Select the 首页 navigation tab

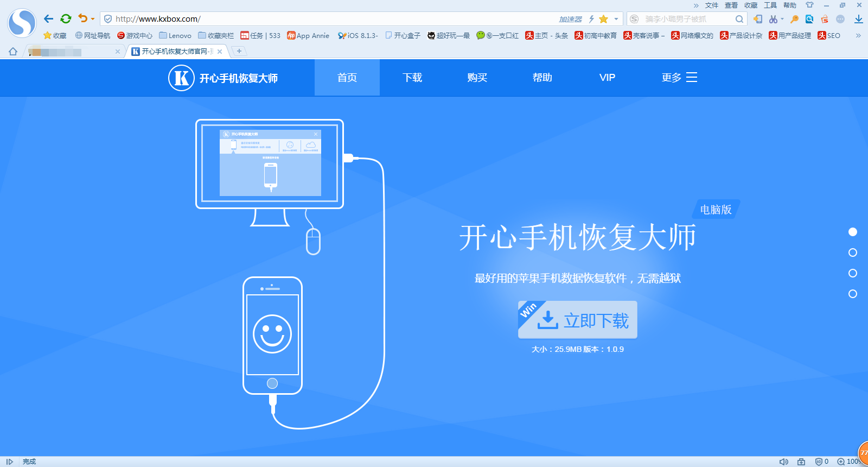coord(347,78)
